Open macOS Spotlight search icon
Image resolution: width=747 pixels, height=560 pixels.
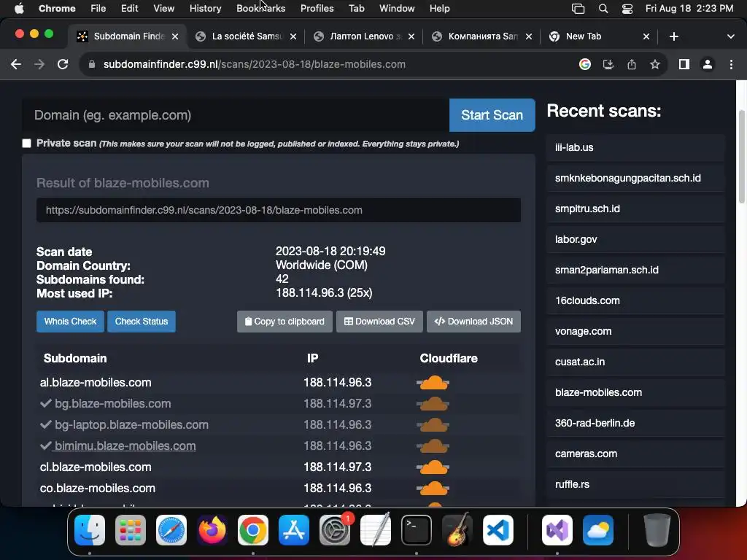click(603, 9)
